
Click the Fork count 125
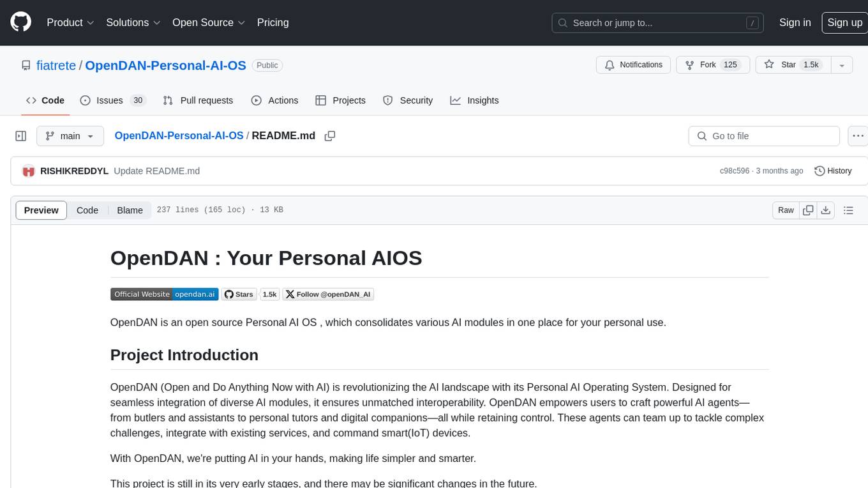(x=731, y=65)
